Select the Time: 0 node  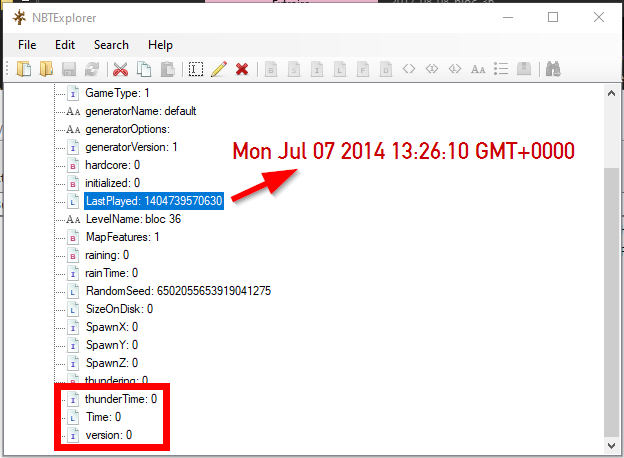click(x=103, y=417)
